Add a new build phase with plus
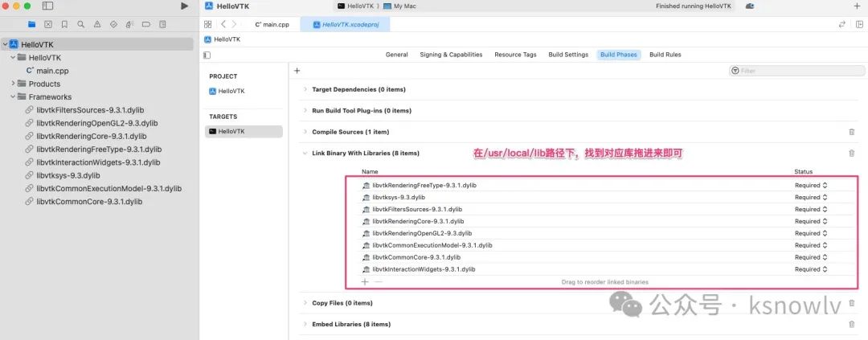 [x=297, y=70]
